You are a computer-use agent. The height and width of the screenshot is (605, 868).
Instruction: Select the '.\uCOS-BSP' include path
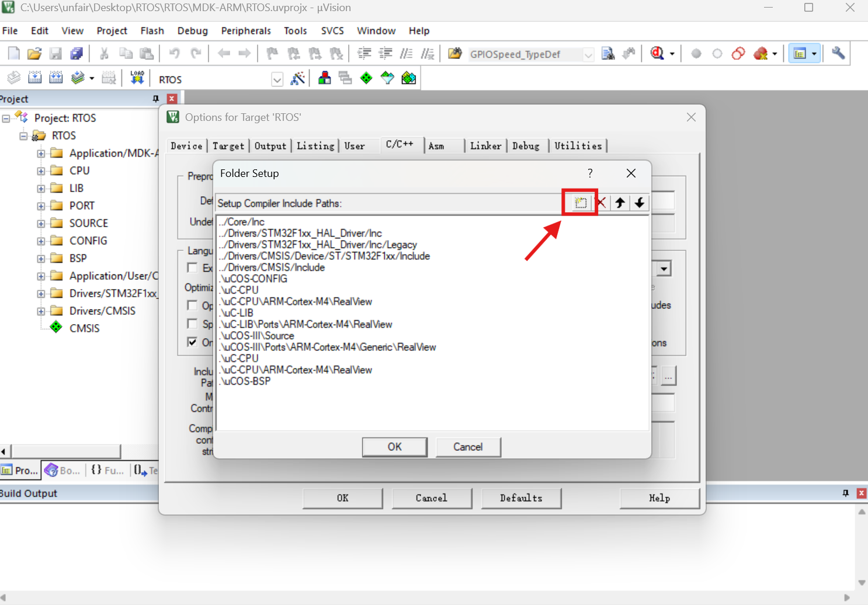point(245,381)
